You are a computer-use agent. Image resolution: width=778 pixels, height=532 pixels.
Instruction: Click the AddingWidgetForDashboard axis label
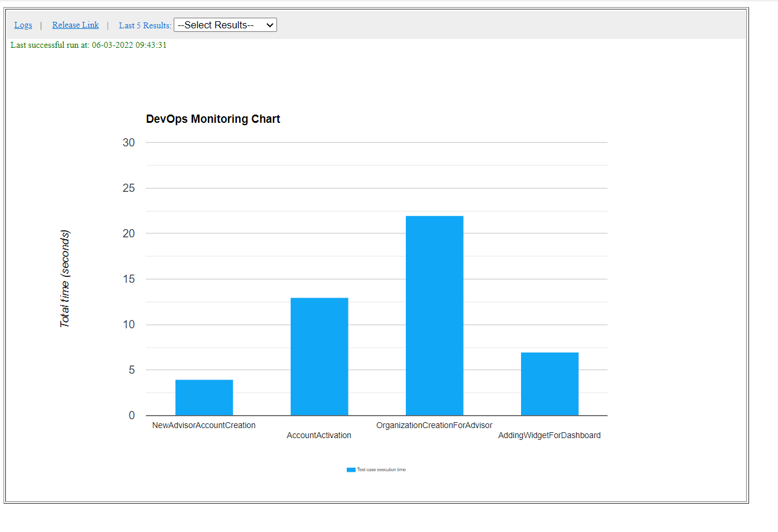pos(549,435)
